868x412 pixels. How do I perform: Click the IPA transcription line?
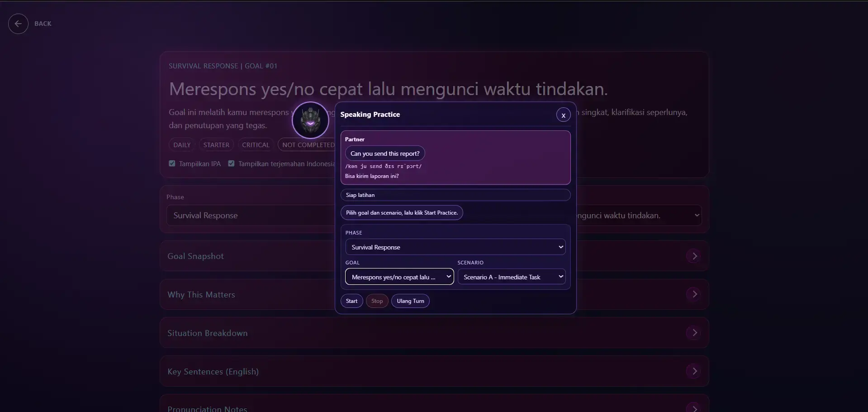383,166
